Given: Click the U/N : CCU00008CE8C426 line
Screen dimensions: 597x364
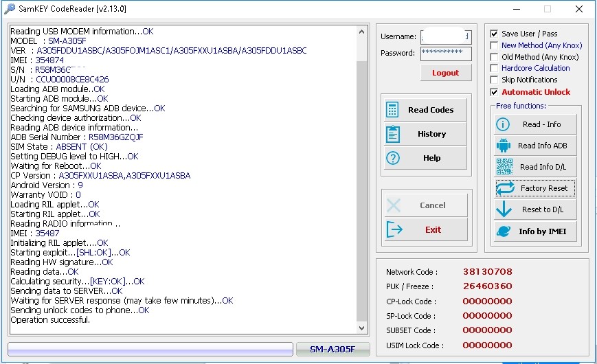Looking at the screenshot, I should pyautogui.click(x=59, y=79).
